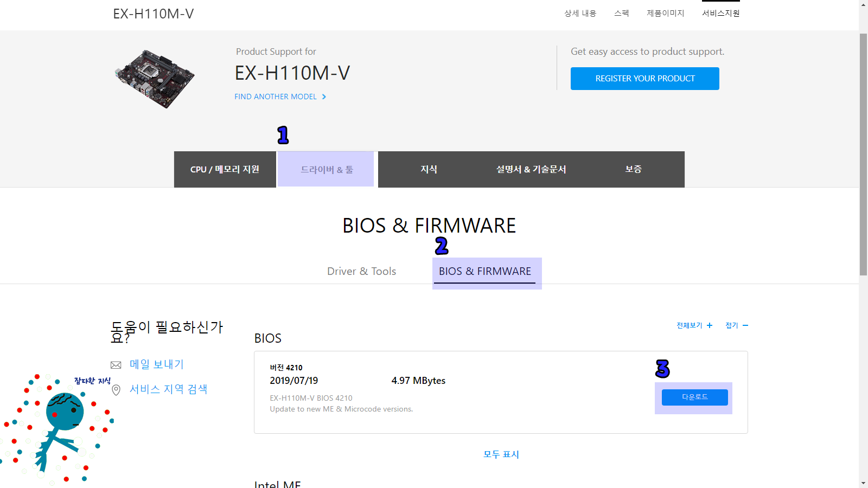Click the minus icon beside 접기
The width and height of the screenshot is (868, 488).
click(x=745, y=325)
